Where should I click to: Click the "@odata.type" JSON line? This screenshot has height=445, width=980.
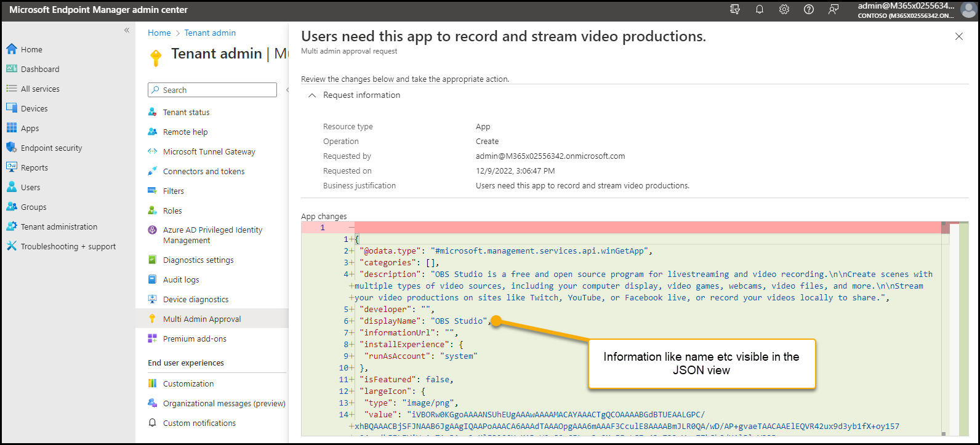(505, 251)
